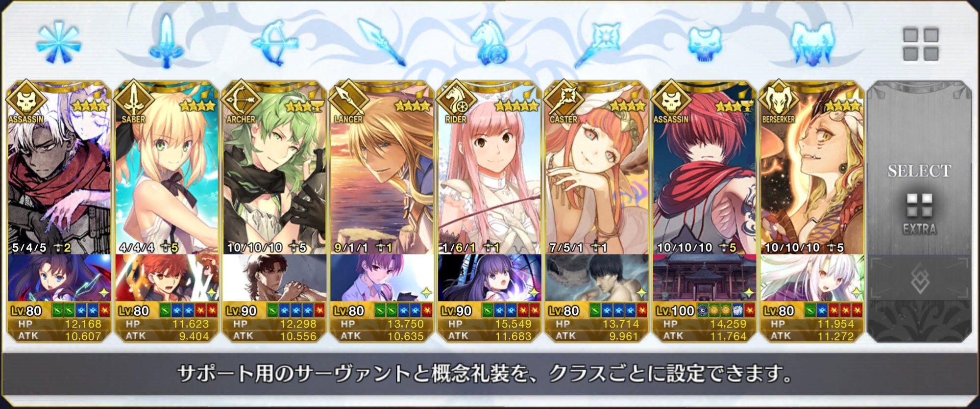This screenshot has width=980, height=409.
Task: Select the Assassin class skull icon
Action: click(x=704, y=44)
